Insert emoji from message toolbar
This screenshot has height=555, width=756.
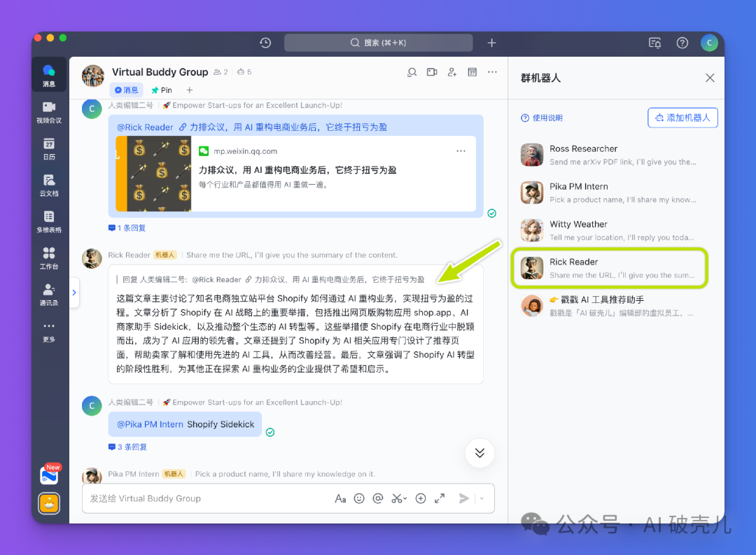[359, 498]
